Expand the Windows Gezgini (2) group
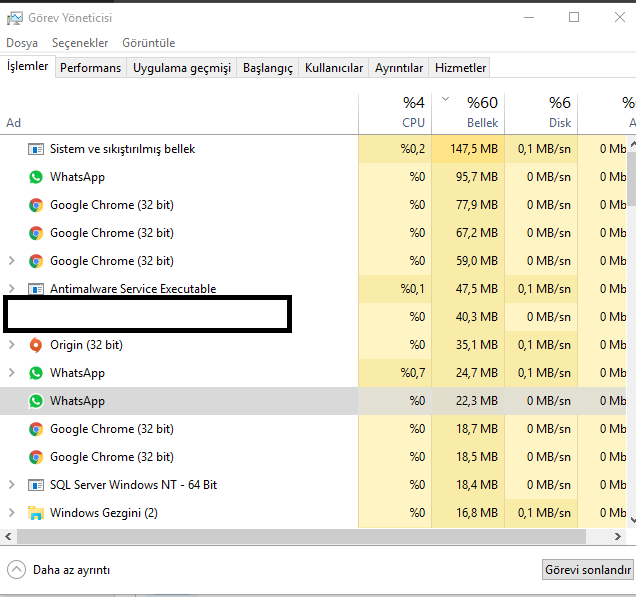Viewport: 636px width, 597px height. tap(12, 513)
